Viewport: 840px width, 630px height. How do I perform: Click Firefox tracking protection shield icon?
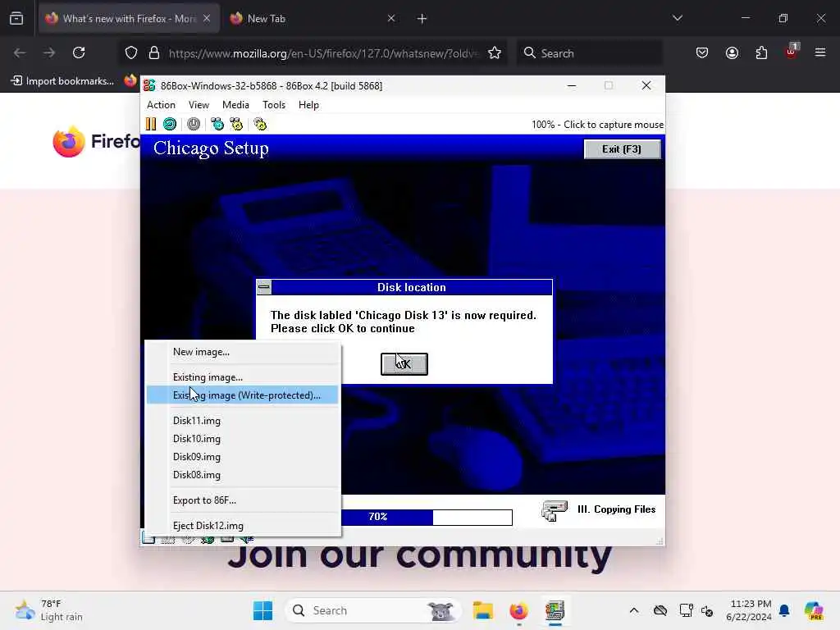tap(131, 53)
